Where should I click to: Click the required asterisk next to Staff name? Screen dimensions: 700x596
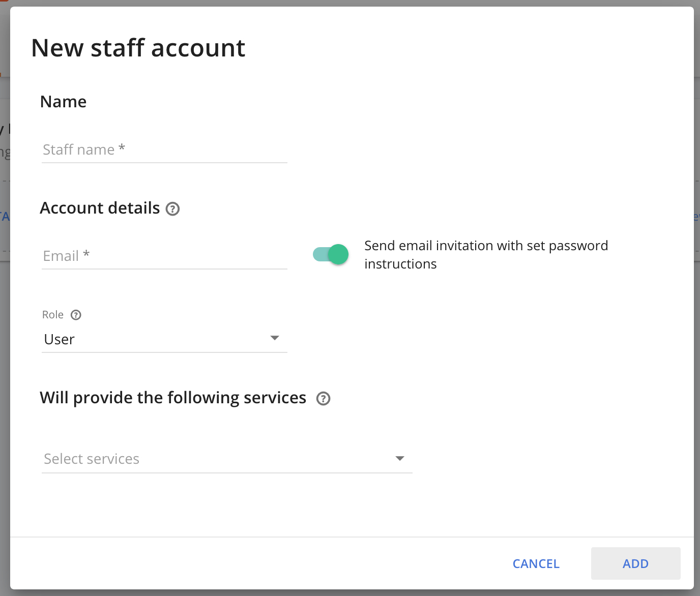121,148
